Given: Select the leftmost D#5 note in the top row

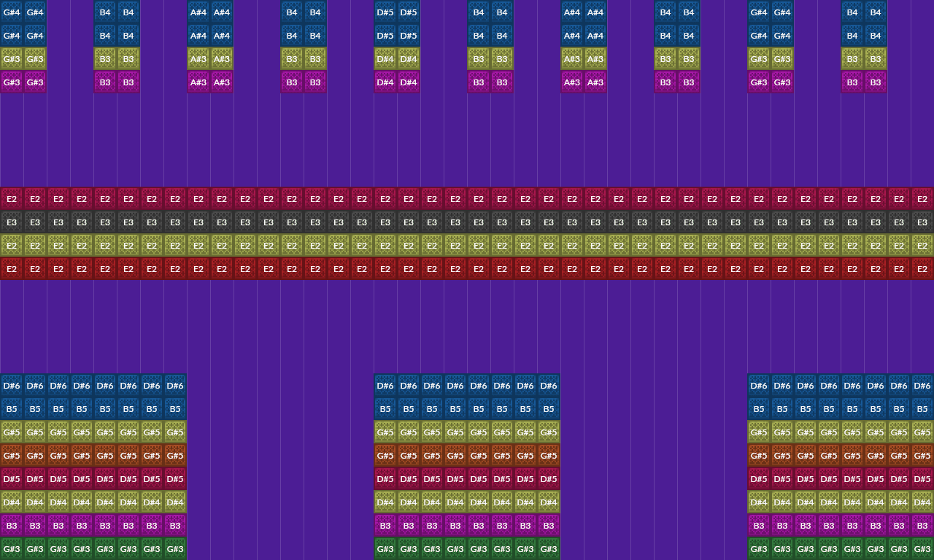Looking at the screenshot, I should [x=385, y=12].
